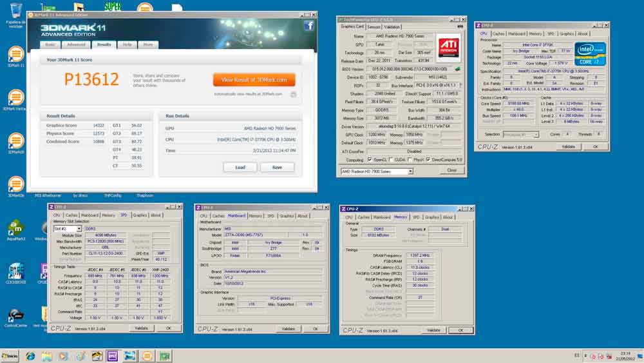Launch the 3DMark Vantage desktop shortcut
Viewport: 644px width, 363px height.
[x=15, y=100]
